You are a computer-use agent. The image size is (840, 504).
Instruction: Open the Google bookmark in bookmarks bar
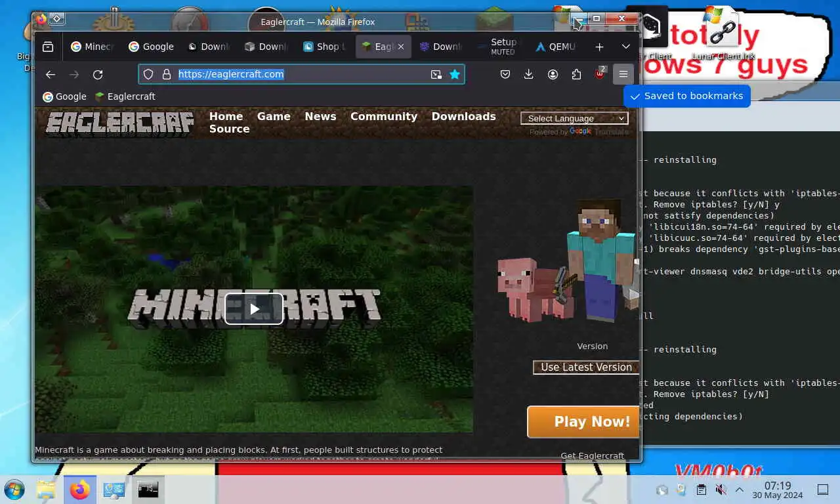(64, 96)
